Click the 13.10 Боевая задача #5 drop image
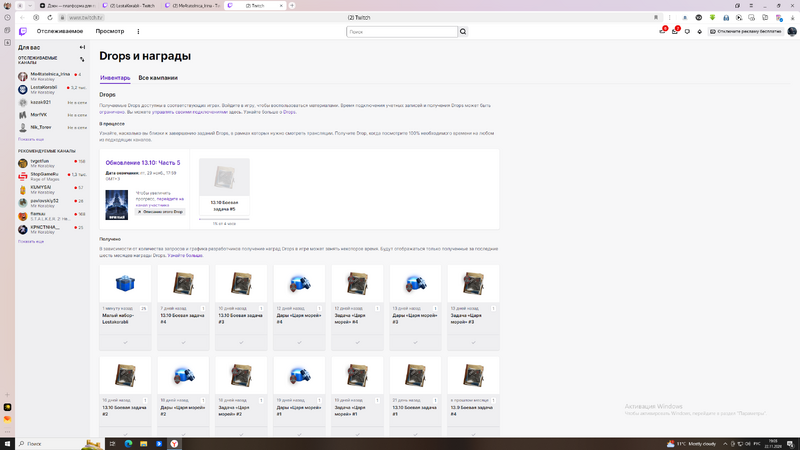Viewport: 800px width, 450px height. [x=224, y=177]
